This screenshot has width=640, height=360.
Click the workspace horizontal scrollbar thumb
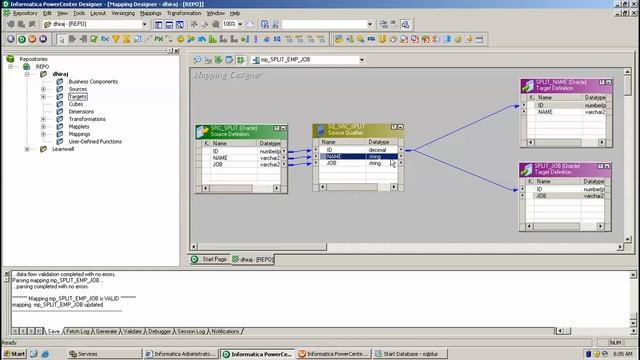[x=262, y=247]
